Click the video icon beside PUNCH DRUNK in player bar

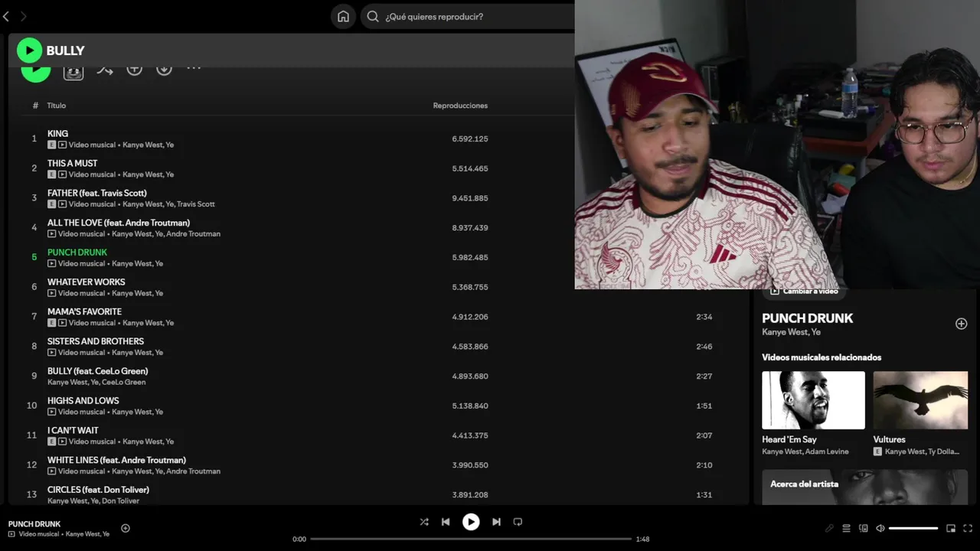coord(11,534)
